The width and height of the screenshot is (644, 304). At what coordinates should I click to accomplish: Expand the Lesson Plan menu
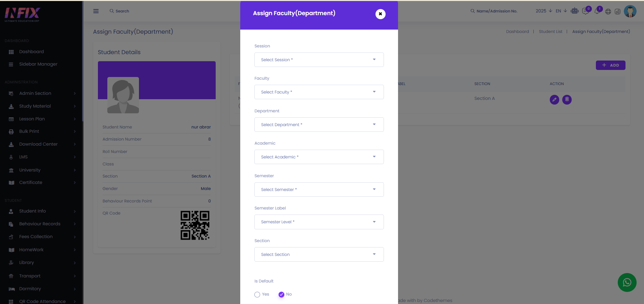click(42, 119)
